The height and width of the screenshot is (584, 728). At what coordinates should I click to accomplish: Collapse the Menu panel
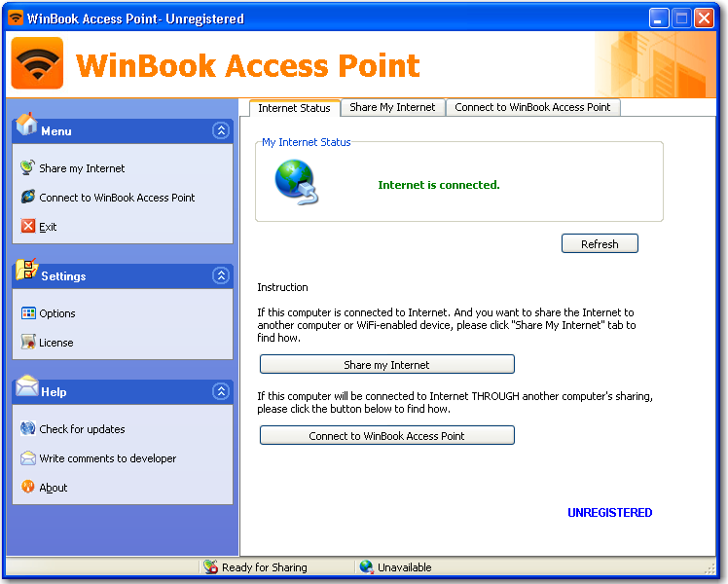221,130
